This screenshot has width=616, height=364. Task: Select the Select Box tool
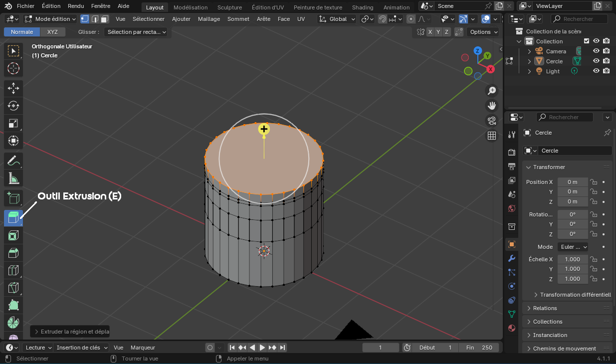[13, 50]
